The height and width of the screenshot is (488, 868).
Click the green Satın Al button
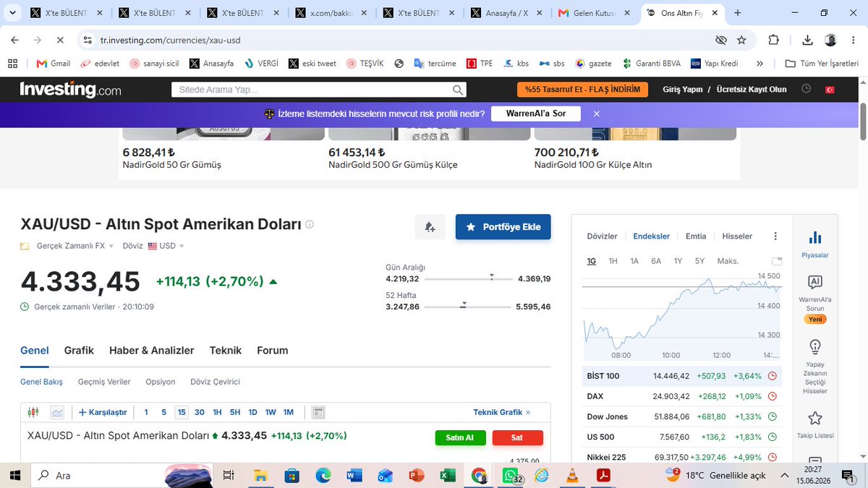click(460, 437)
